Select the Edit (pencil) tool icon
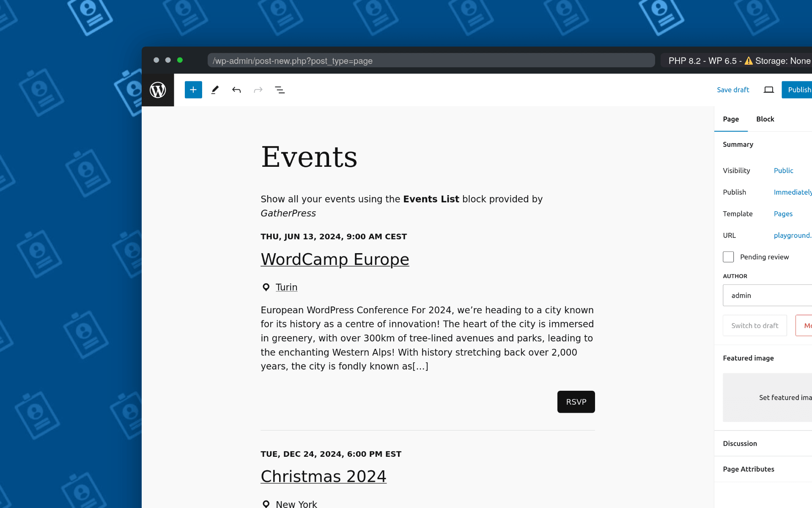 point(214,90)
